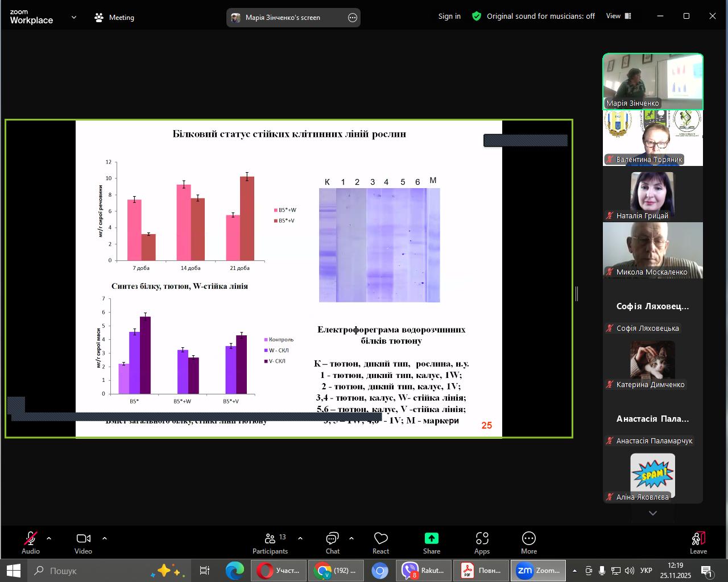The height and width of the screenshot is (582, 728).
Task: Click the Leave meeting icon
Action: point(698,543)
